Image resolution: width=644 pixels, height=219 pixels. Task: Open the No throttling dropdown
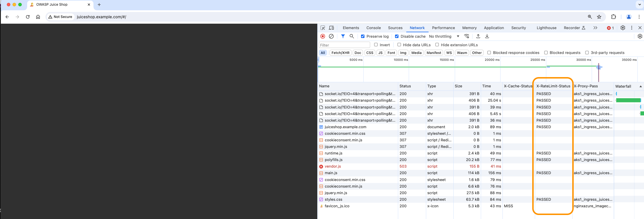(x=444, y=36)
